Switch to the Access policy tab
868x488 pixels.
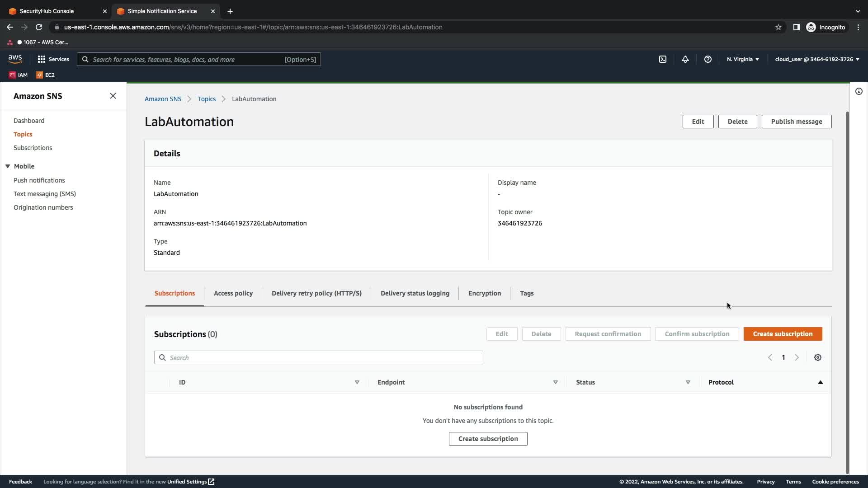(x=233, y=293)
